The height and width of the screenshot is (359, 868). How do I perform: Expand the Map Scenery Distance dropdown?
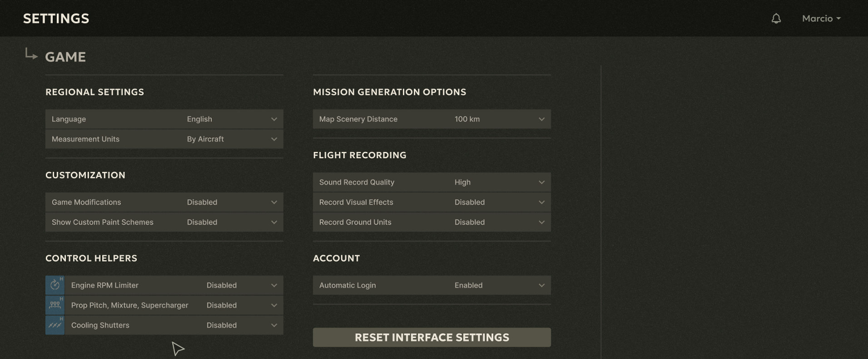[432, 119]
